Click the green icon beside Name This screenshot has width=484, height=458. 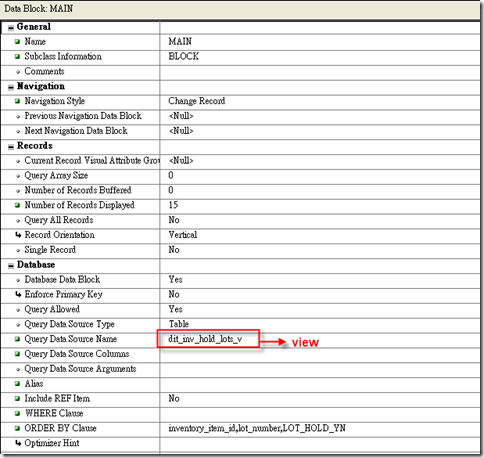click(x=18, y=42)
